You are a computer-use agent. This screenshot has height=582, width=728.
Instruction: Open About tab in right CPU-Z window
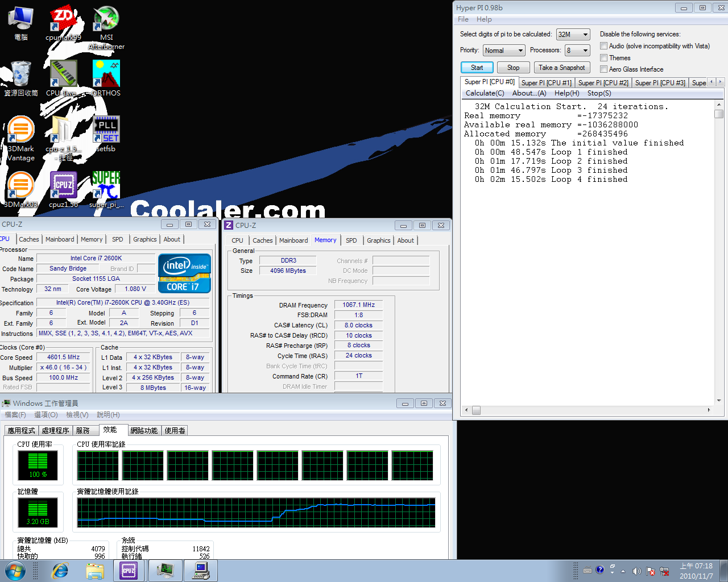(406, 240)
